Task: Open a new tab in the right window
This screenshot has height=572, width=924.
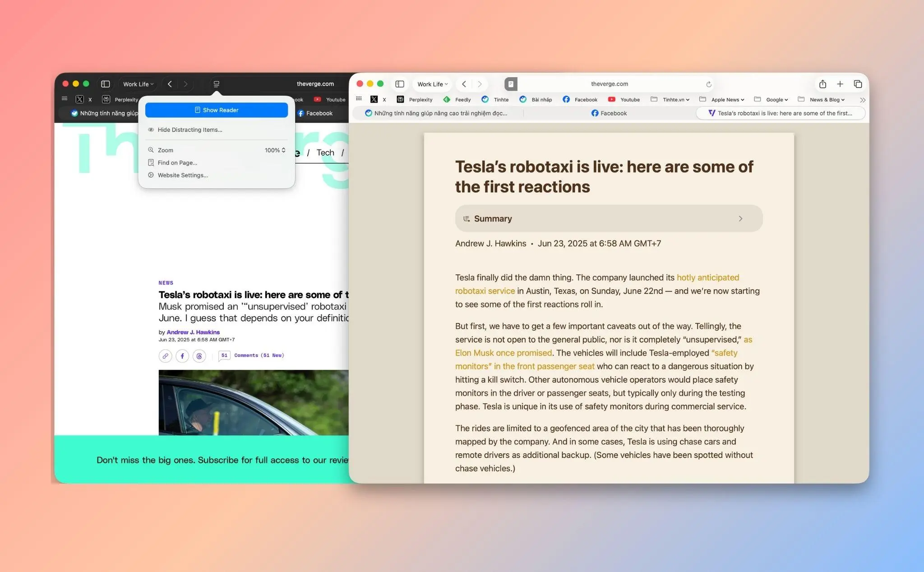Action: [x=840, y=84]
